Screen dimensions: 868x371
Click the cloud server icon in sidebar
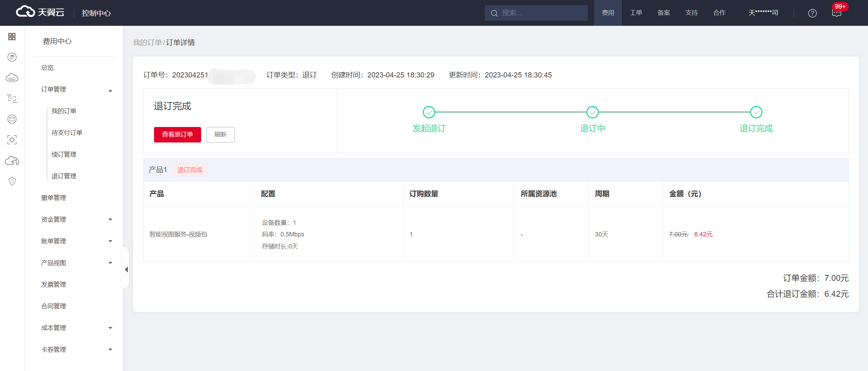(x=12, y=78)
